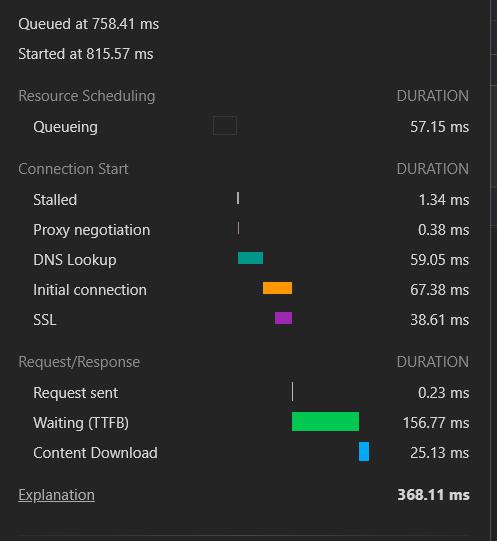Click the blue Content Download bar
This screenshot has width=497, height=541.
click(364, 451)
